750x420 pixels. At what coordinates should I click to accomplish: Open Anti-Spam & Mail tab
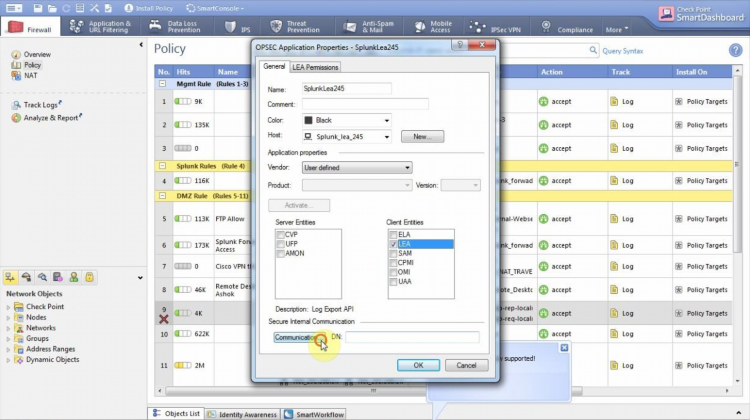coord(369,27)
